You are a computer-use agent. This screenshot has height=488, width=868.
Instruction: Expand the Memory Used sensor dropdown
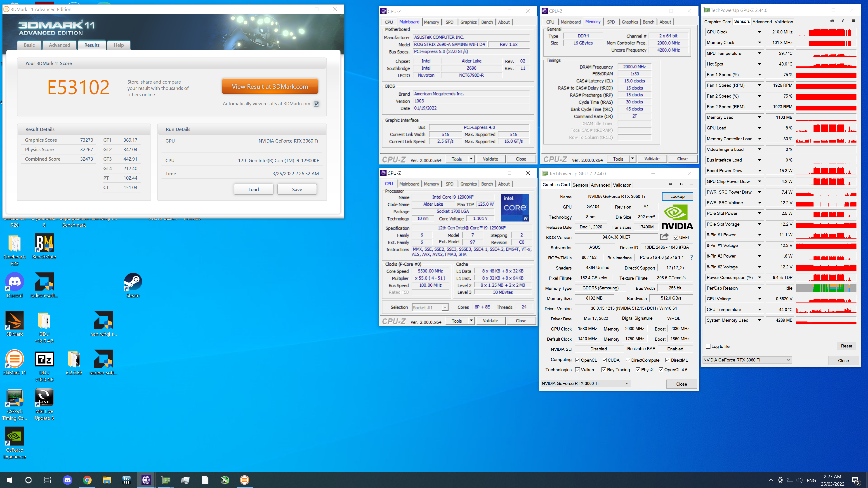coord(759,117)
